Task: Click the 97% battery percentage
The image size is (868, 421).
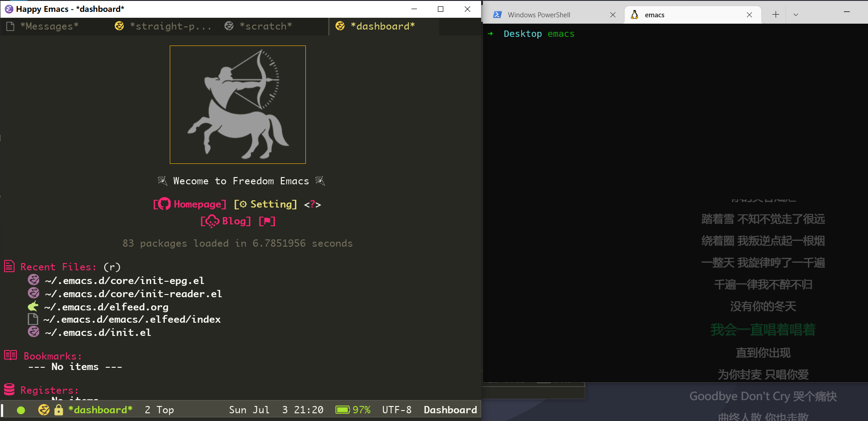Action: click(x=361, y=410)
